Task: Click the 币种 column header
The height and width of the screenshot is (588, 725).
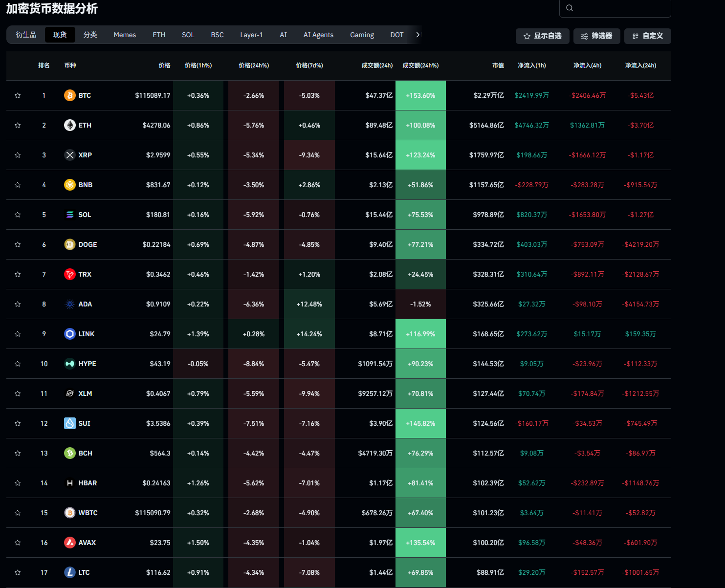Action: click(70, 65)
